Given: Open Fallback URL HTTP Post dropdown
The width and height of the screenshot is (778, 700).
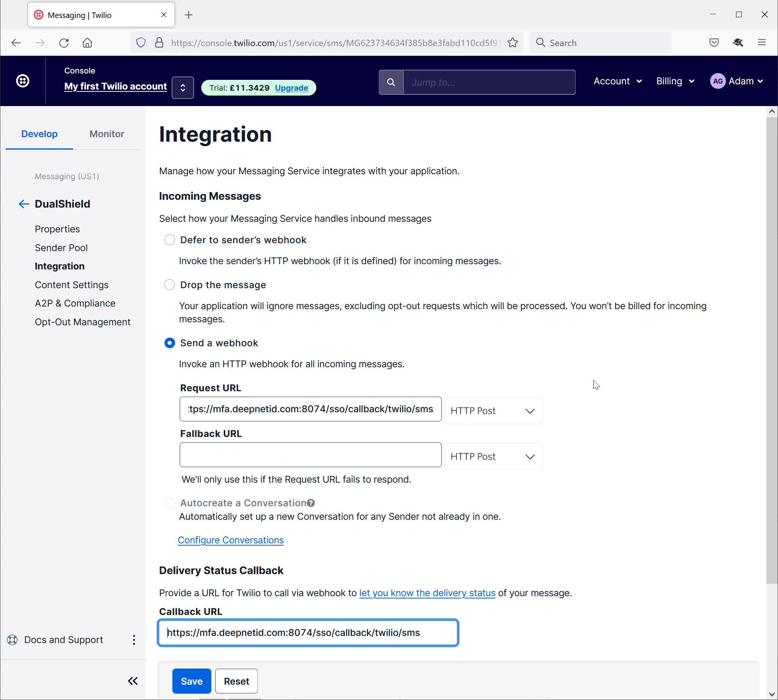Looking at the screenshot, I should [x=493, y=456].
